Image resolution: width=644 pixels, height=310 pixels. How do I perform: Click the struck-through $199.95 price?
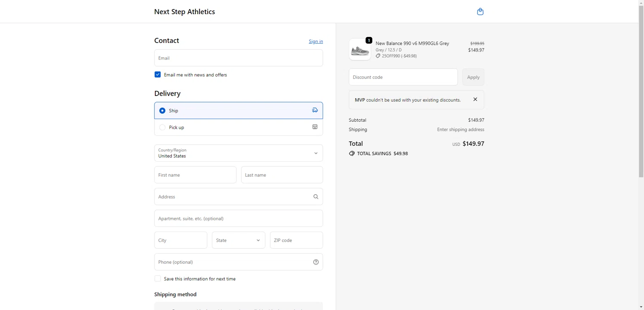click(x=477, y=43)
